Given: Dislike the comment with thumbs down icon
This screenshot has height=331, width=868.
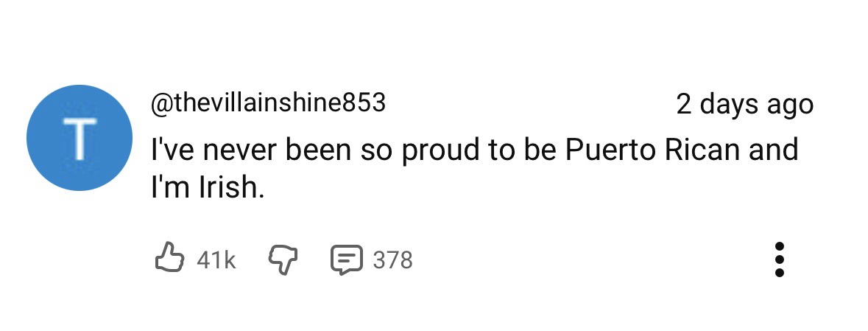Looking at the screenshot, I should [280, 259].
